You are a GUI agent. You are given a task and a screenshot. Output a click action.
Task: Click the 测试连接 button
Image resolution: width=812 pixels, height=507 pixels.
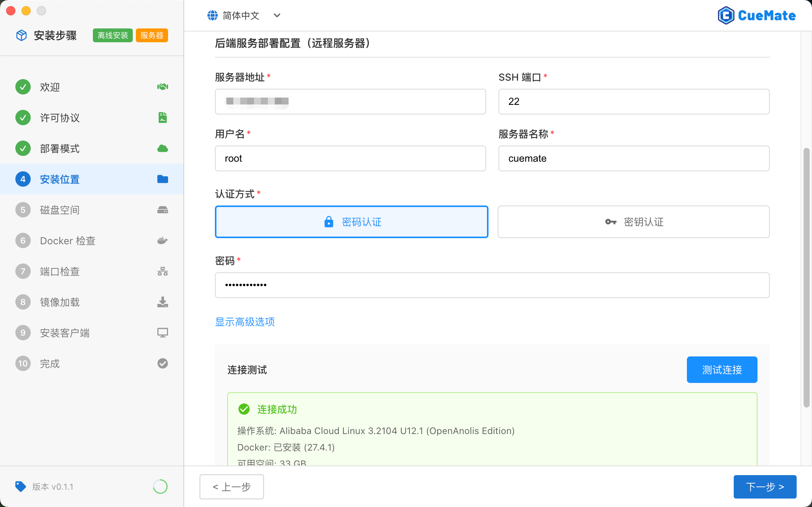click(722, 369)
